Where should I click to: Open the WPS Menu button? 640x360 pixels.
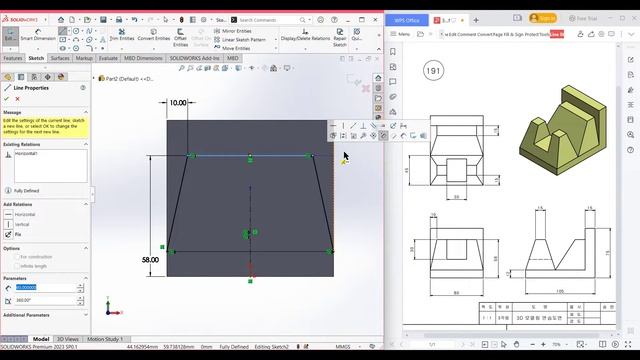click(400, 34)
